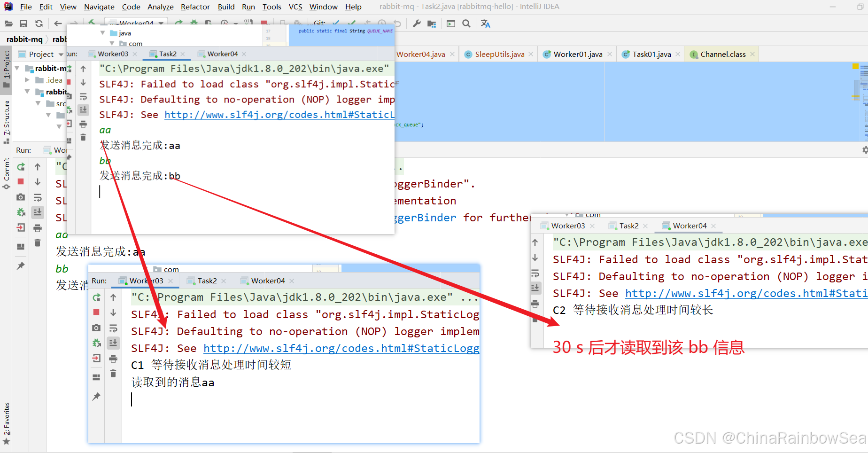This screenshot has width=868, height=453.
Task: Open the Structure side tool window
Action: tap(7, 121)
